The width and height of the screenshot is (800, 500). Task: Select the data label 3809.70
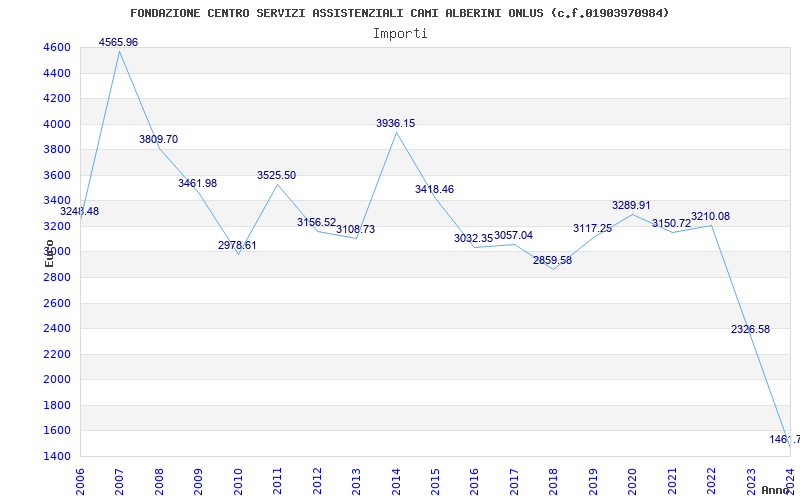point(159,139)
